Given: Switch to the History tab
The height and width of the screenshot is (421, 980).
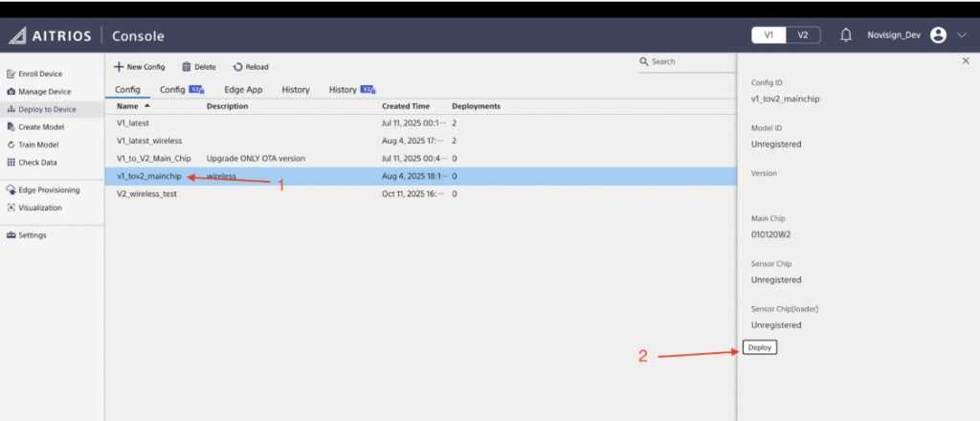Looking at the screenshot, I should click(x=296, y=90).
